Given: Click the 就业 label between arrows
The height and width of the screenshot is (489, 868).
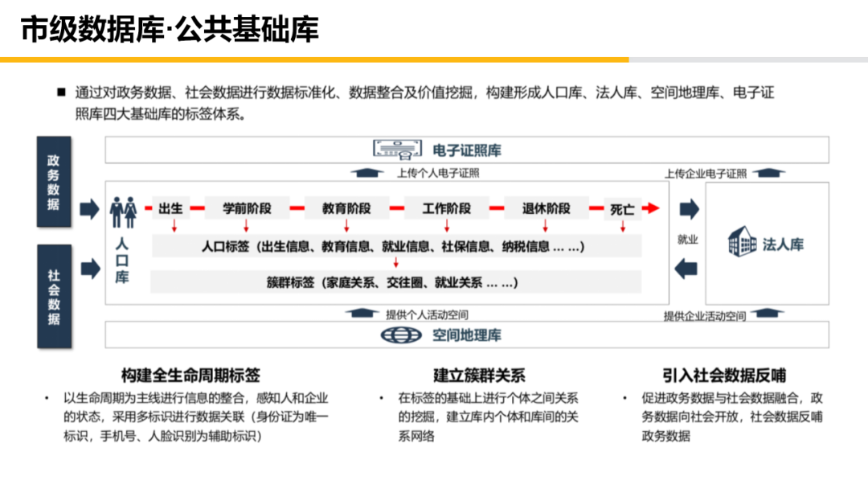Looking at the screenshot, I should 687,239.
